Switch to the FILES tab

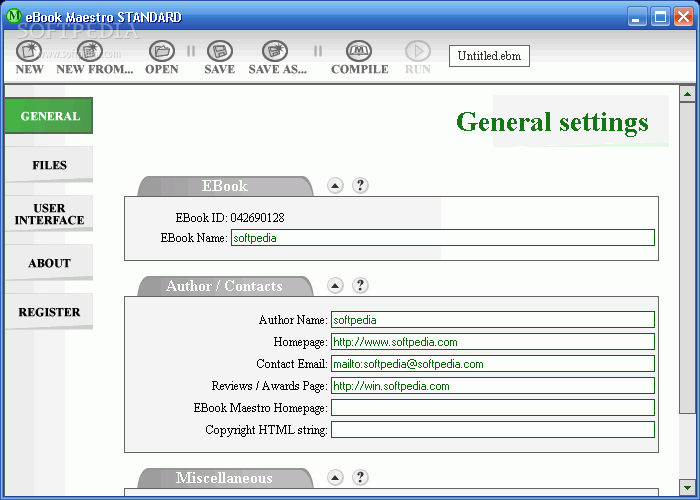(49, 165)
